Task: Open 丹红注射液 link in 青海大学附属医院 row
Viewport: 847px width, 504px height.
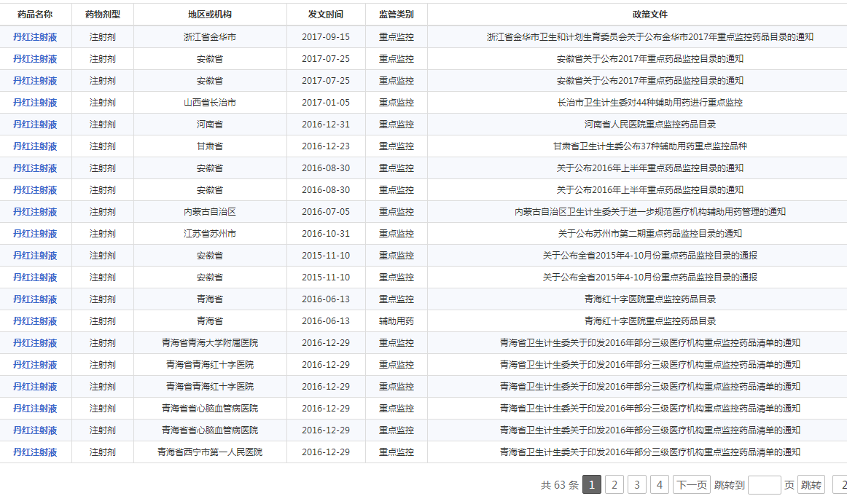Action: tap(35, 343)
